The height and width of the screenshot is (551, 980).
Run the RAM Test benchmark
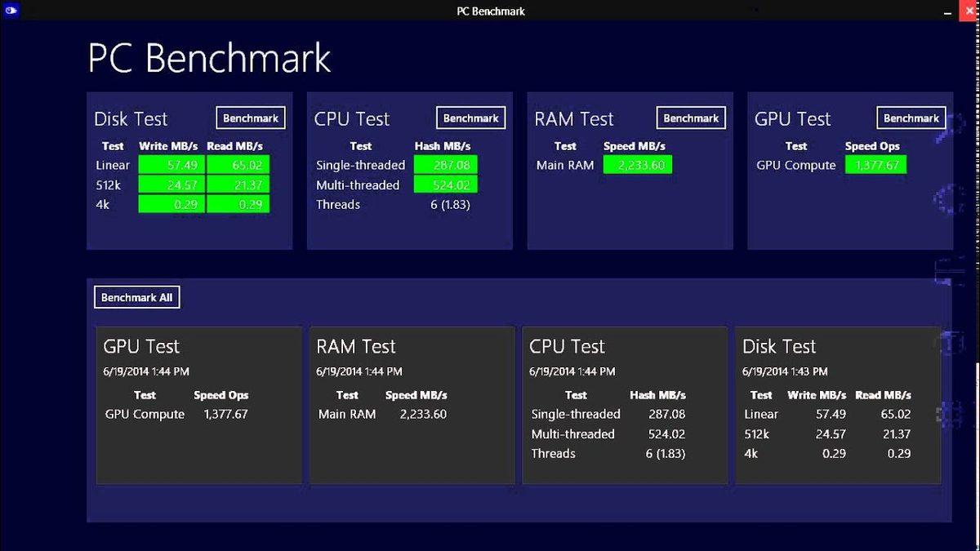[x=690, y=117]
